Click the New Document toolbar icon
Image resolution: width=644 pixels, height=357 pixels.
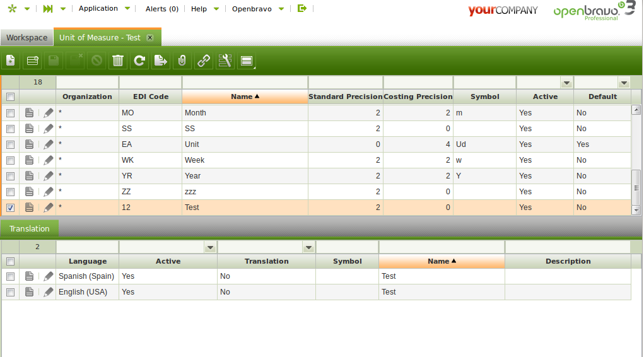(11, 61)
